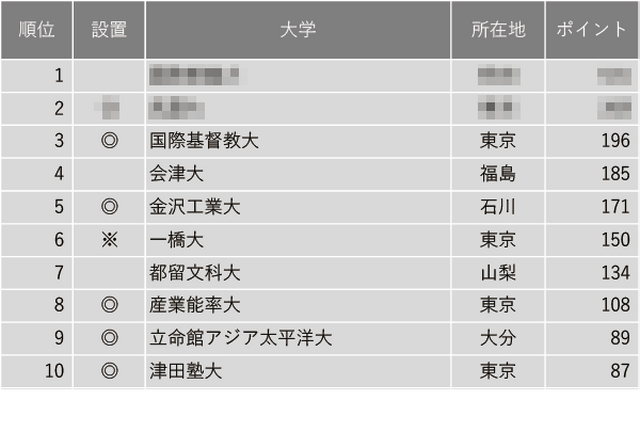Viewport: 640px width, 448px height.
Task: Click the 都留文科大 university cell
Action: [194, 273]
